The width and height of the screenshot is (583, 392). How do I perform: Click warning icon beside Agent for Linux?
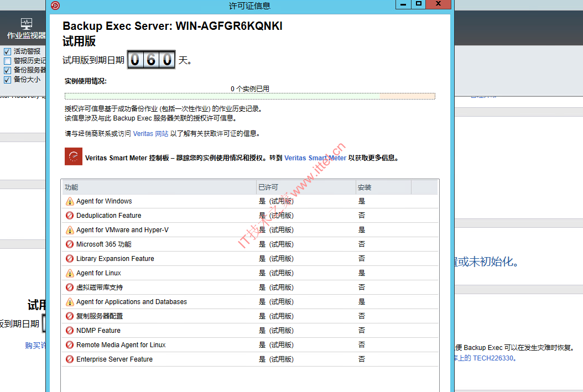coord(70,273)
